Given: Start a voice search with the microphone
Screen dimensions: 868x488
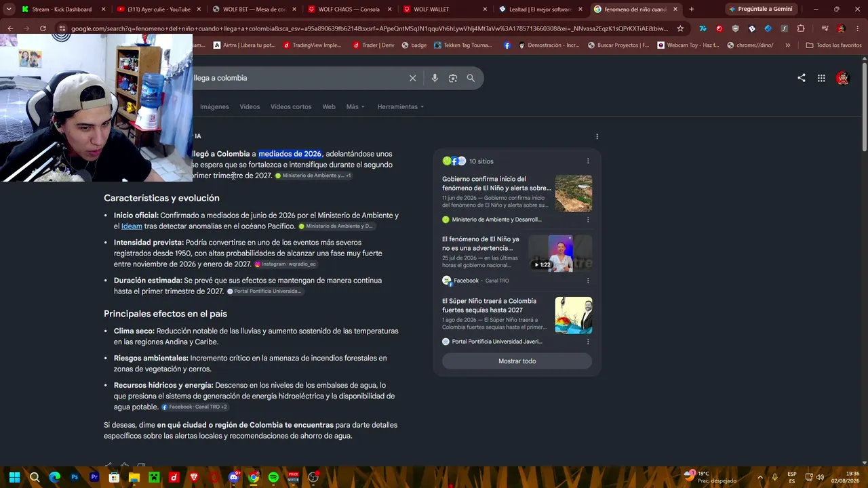Looking at the screenshot, I should [x=435, y=78].
